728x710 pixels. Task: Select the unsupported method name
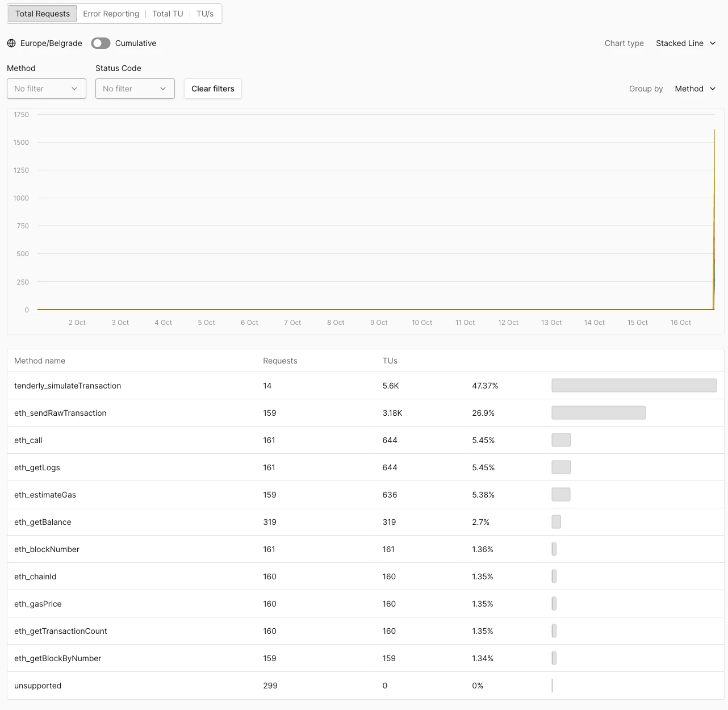click(x=37, y=686)
